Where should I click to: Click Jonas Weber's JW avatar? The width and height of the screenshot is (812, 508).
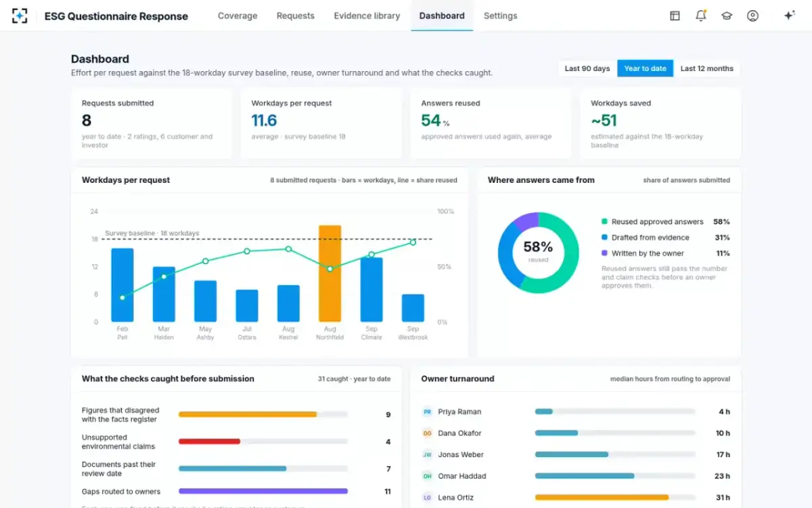pyautogui.click(x=427, y=454)
